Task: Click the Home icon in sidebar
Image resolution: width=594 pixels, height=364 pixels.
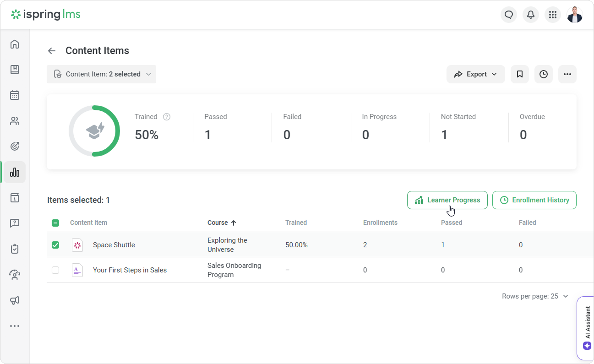Action: [15, 44]
